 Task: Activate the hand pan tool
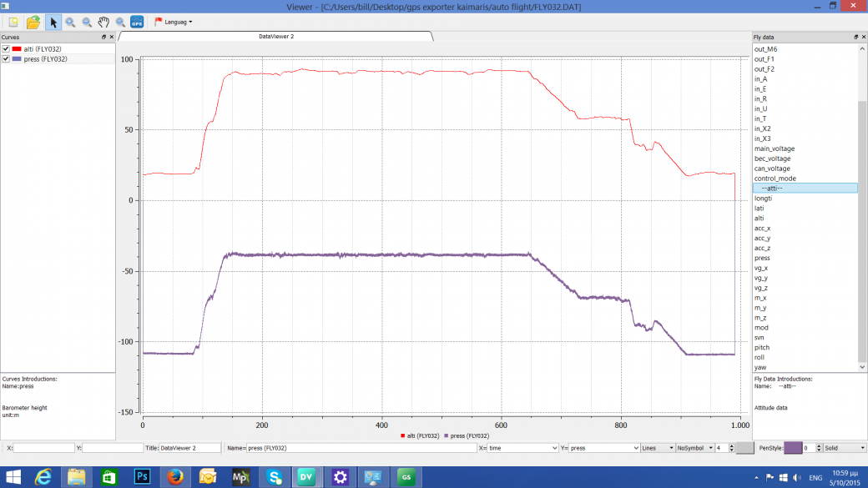[103, 22]
